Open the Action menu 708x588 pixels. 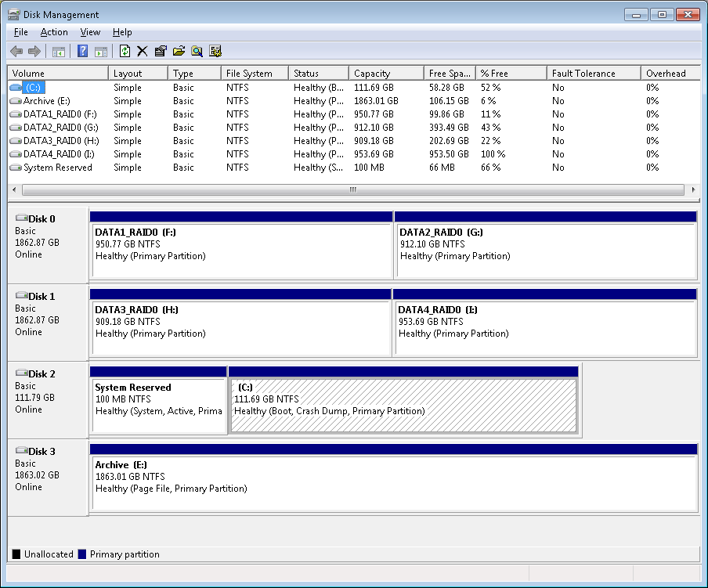[x=54, y=32]
